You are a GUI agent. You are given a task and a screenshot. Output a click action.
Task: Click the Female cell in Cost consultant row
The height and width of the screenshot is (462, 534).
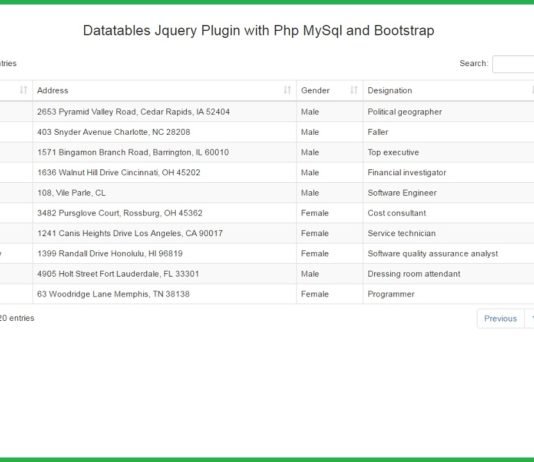[330, 213]
